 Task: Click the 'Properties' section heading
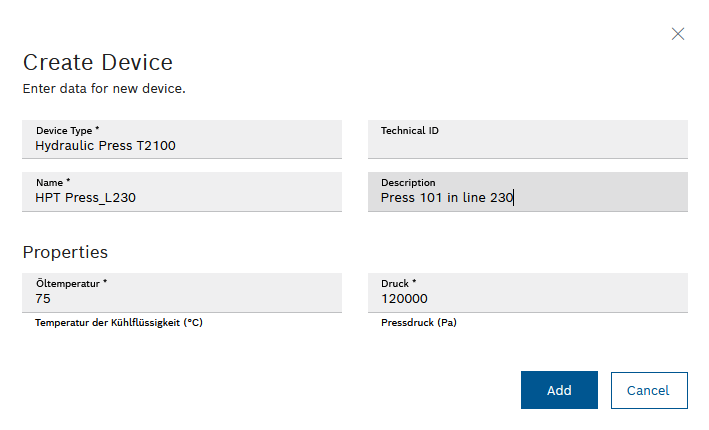(x=65, y=252)
